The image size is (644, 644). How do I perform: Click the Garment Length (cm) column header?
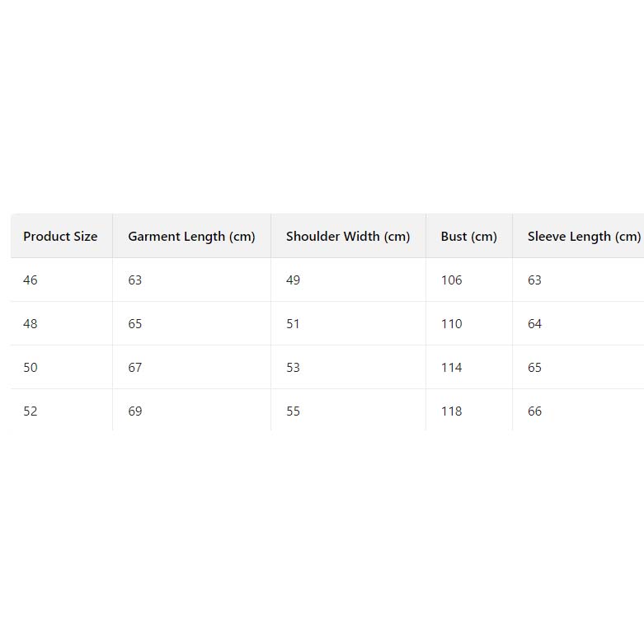(191, 237)
